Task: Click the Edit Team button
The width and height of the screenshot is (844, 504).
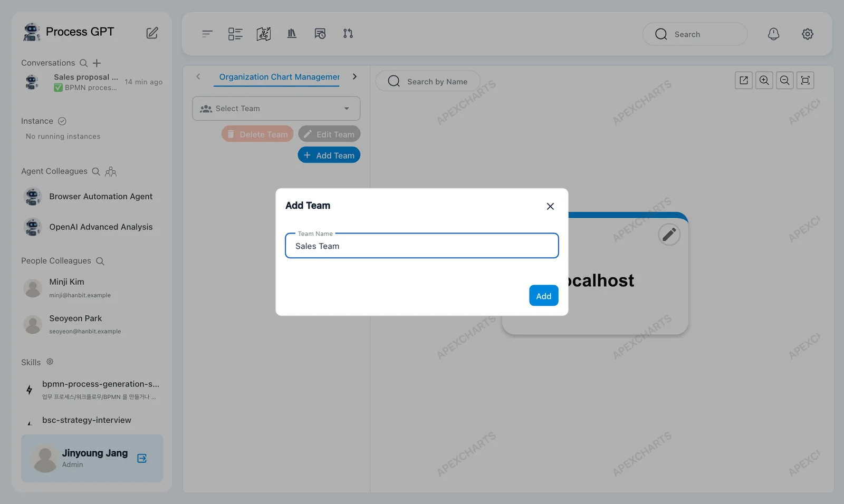Action: tap(329, 134)
